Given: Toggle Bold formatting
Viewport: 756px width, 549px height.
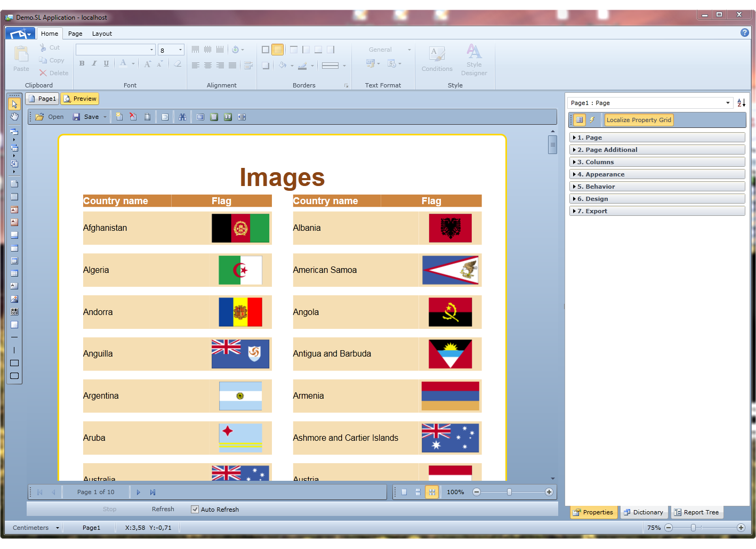Looking at the screenshot, I should click(82, 63).
